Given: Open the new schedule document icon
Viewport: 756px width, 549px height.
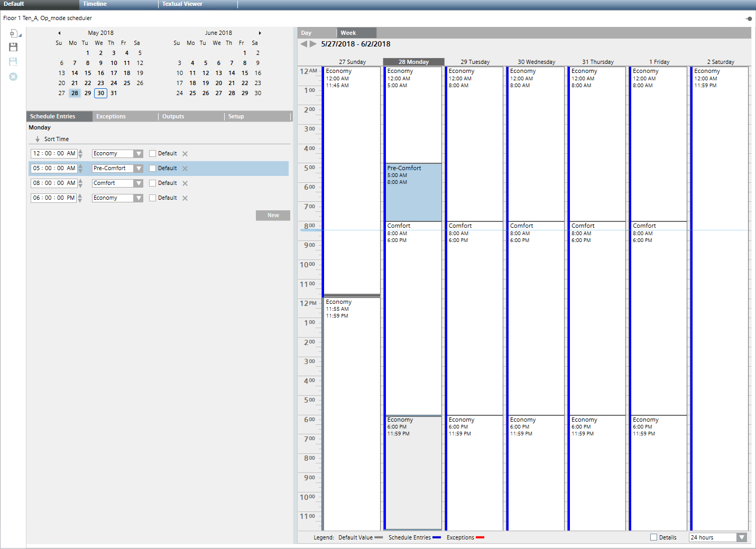Looking at the screenshot, I should [14, 33].
